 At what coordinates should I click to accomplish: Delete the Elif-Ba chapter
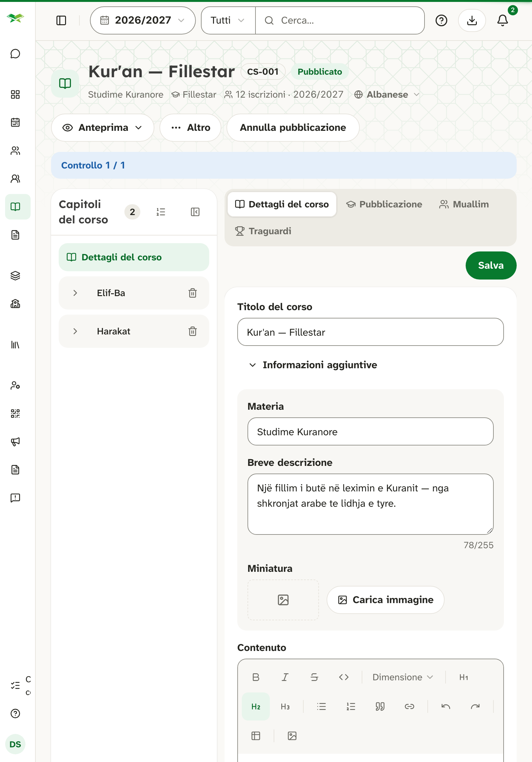pos(193,293)
